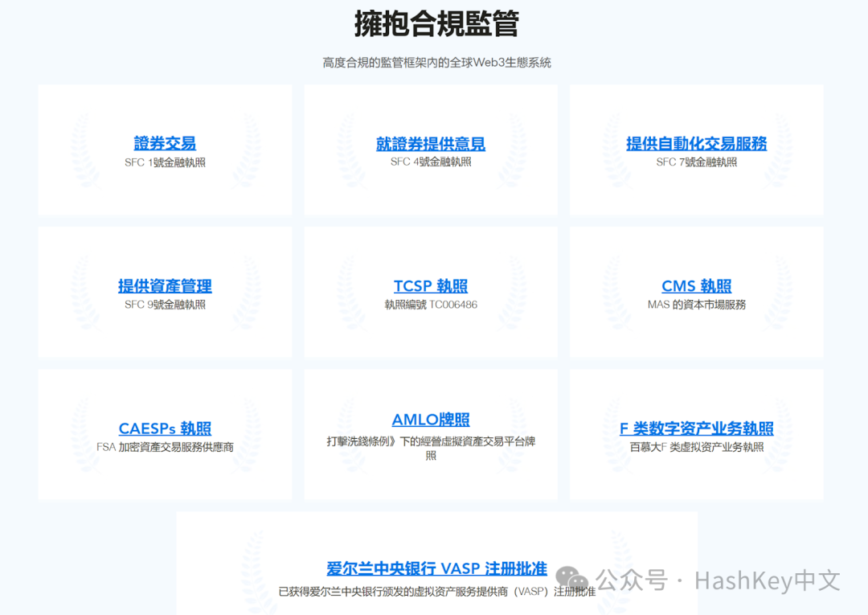Select the 執照編號 TC006486 text

coord(431,305)
